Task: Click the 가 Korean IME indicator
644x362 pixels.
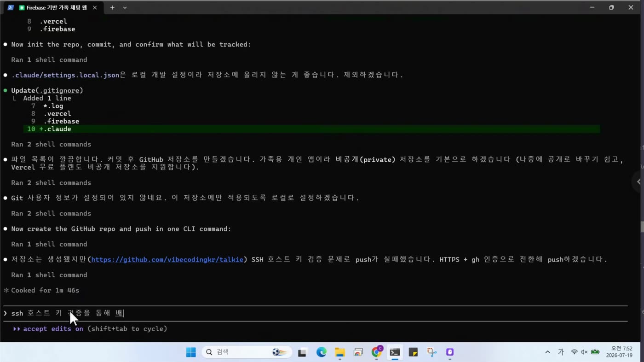Action: (x=561, y=352)
